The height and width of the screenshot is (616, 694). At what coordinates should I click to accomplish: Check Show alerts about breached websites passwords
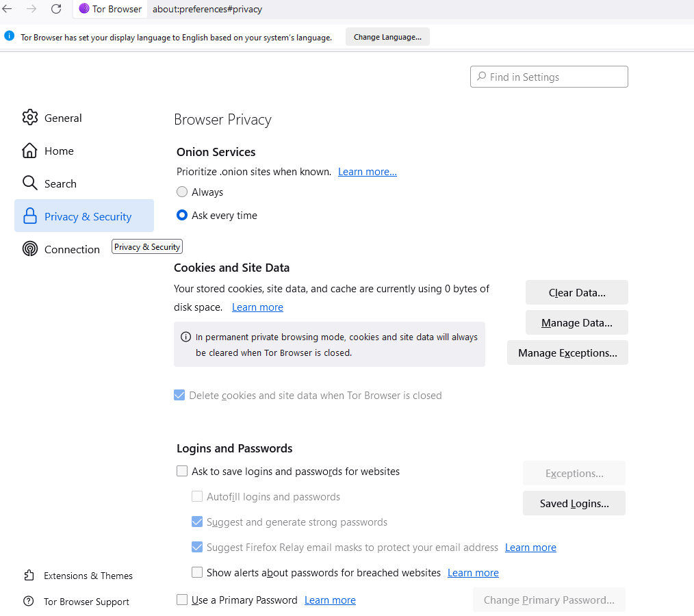pos(197,573)
